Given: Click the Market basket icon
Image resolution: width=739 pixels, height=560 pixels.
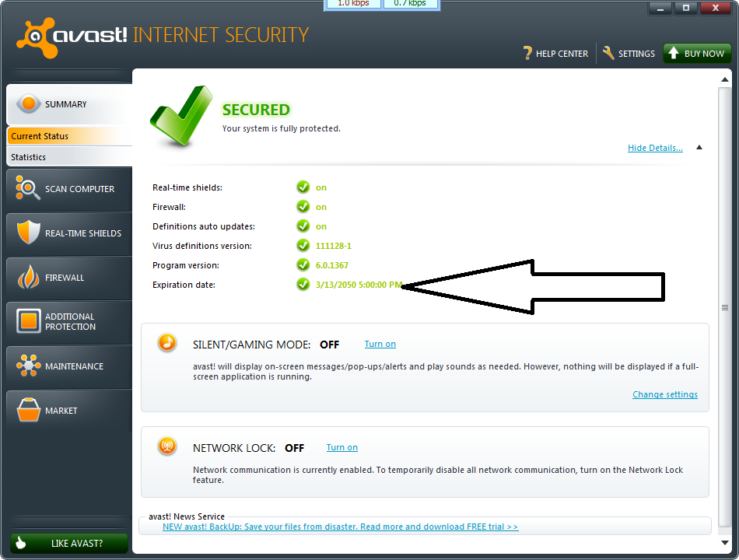Looking at the screenshot, I should (28, 410).
